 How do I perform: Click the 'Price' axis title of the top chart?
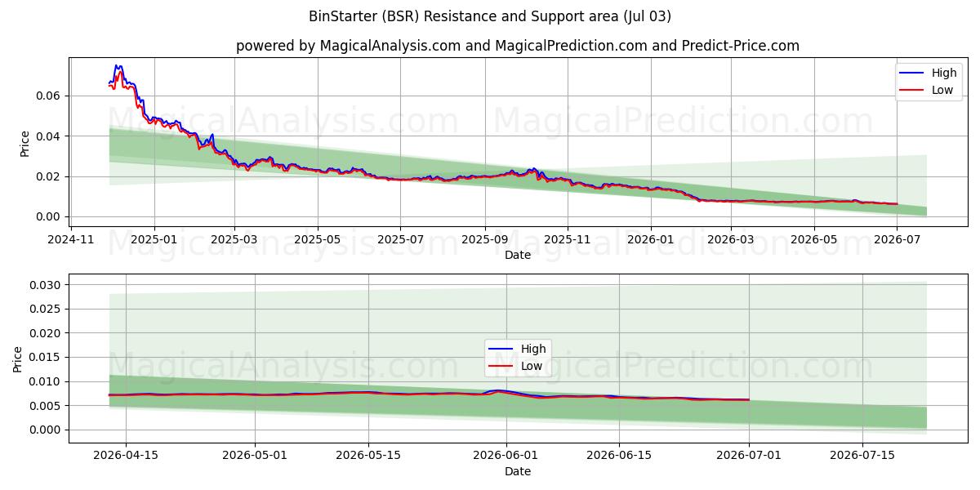click(x=25, y=144)
